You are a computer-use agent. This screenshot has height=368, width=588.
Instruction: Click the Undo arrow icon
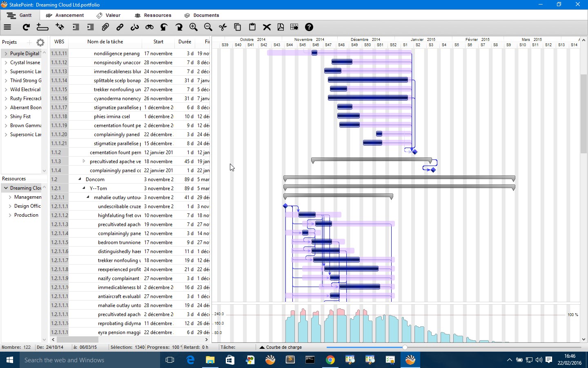click(x=163, y=27)
